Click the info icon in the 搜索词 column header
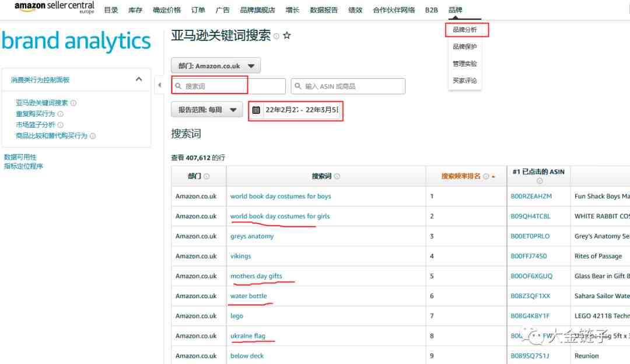The image size is (630, 364). tap(337, 176)
